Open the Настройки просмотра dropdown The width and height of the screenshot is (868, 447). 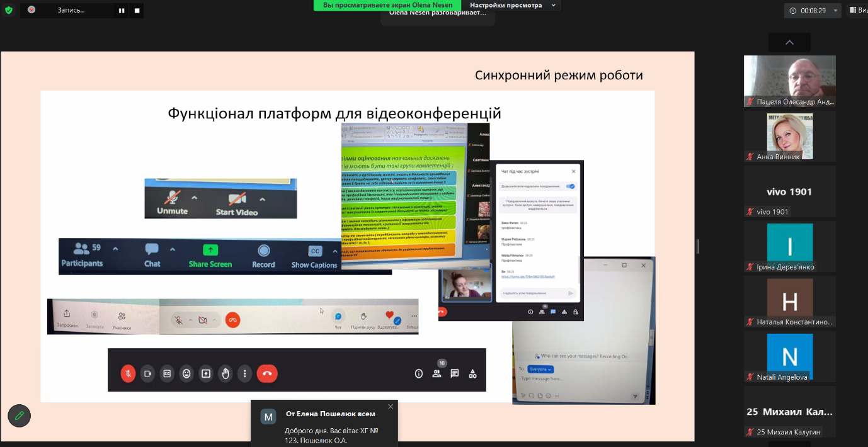(x=505, y=5)
